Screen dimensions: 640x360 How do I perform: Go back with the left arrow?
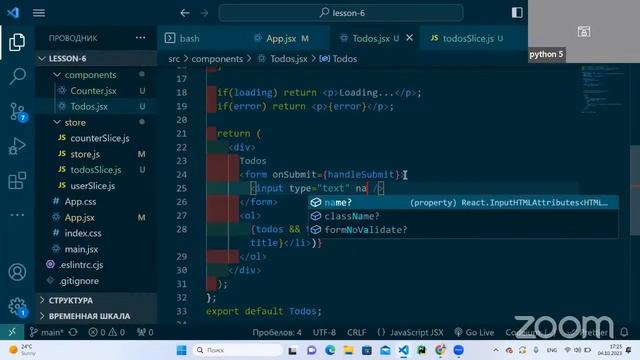[185, 13]
